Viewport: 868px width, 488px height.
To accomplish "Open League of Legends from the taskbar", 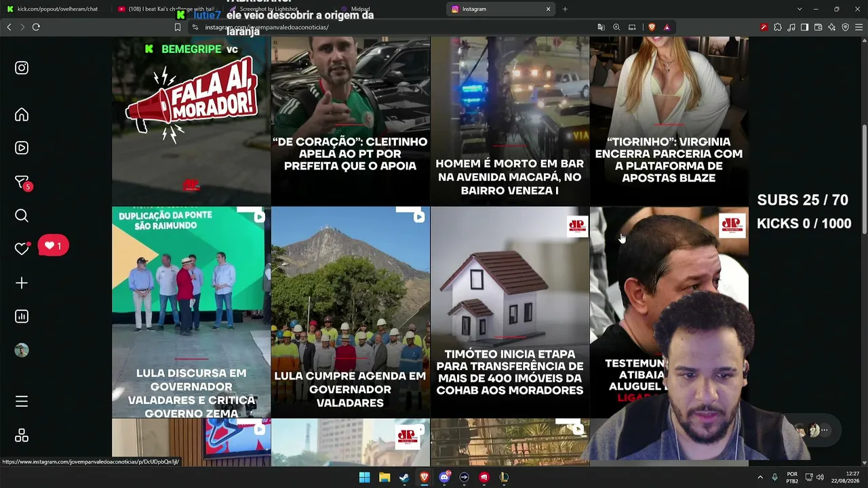I will 504,477.
